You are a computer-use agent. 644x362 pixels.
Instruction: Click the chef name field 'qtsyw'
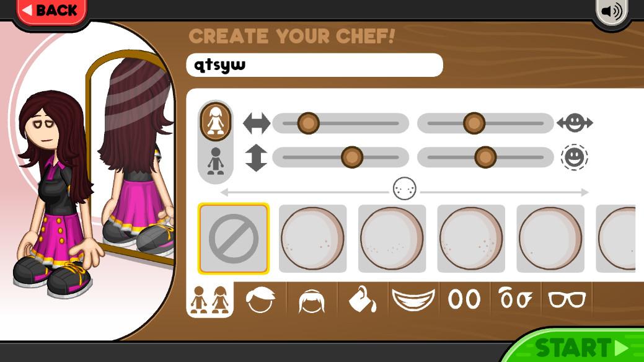tap(315, 65)
